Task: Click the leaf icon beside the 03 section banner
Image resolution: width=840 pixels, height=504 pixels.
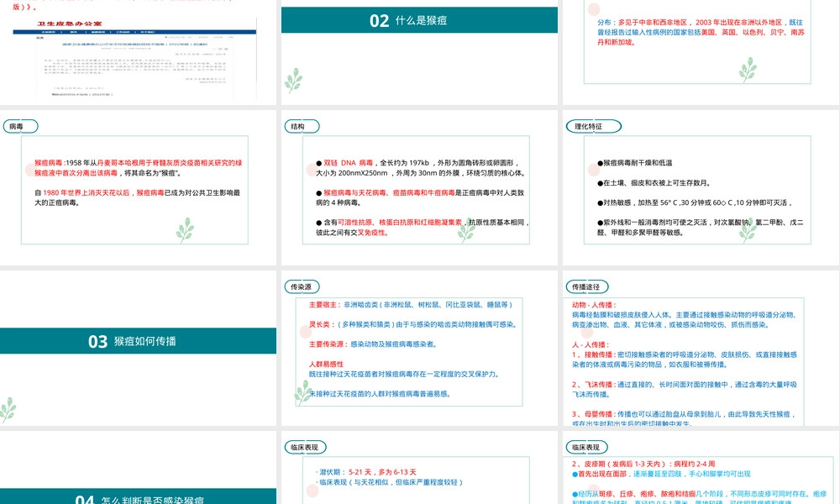Action: tap(8, 410)
